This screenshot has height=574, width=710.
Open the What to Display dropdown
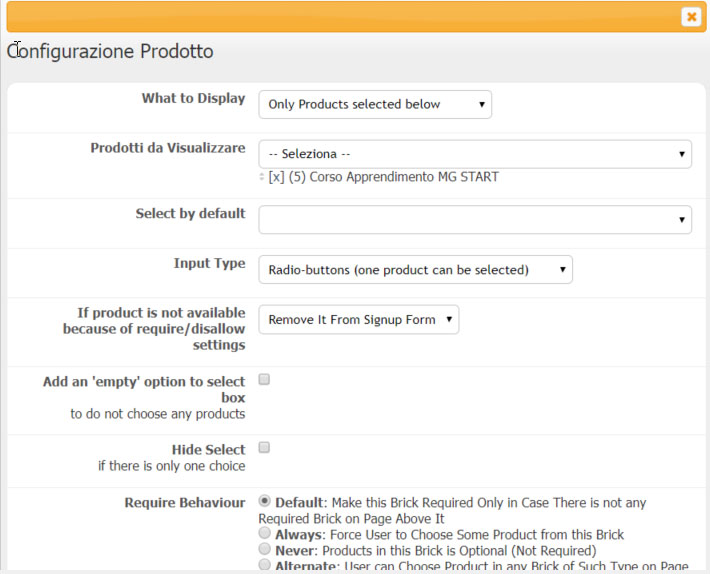click(x=374, y=104)
